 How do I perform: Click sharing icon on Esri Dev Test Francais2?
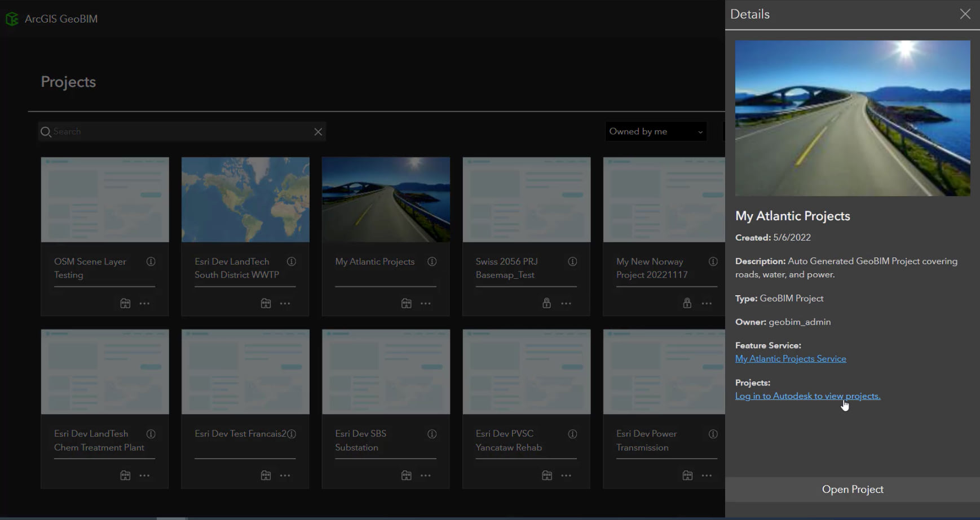[x=266, y=475]
